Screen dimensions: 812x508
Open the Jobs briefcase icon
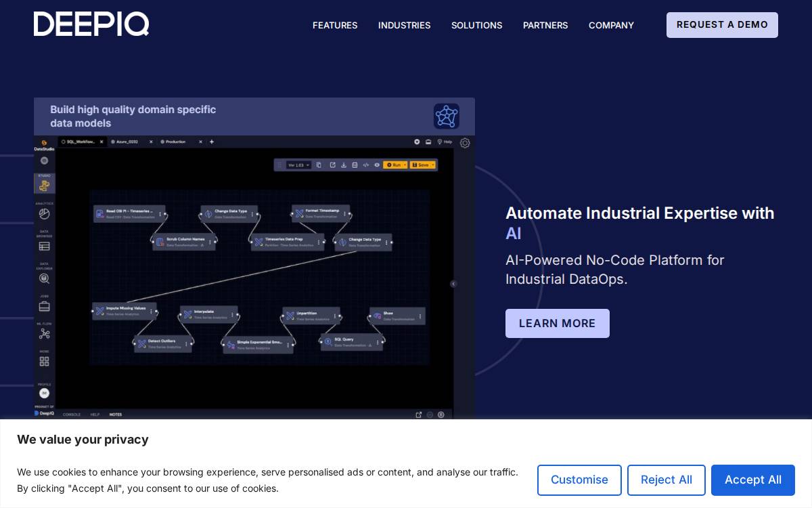pos(44,306)
